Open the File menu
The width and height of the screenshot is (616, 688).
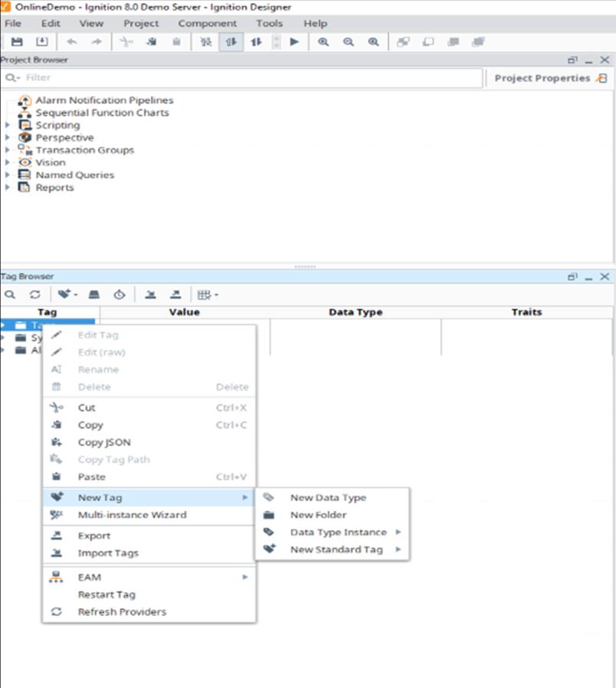tap(13, 23)
